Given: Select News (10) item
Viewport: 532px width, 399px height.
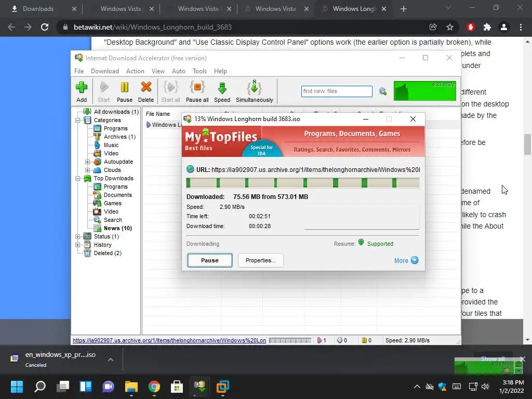Looking at the screenshot, I should click(118, 228).
